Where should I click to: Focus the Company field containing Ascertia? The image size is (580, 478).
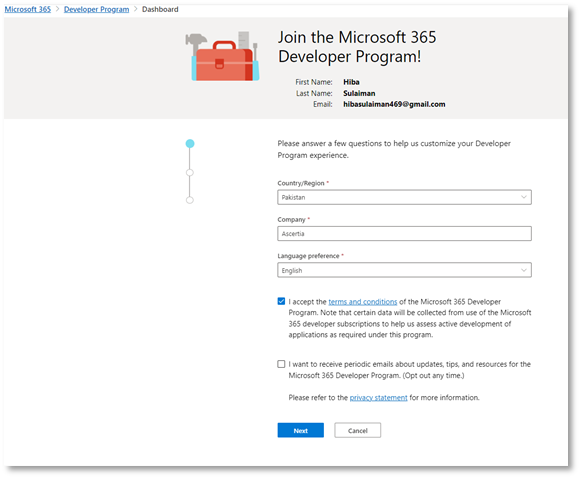pyautogui.click(x=404, y=234)
